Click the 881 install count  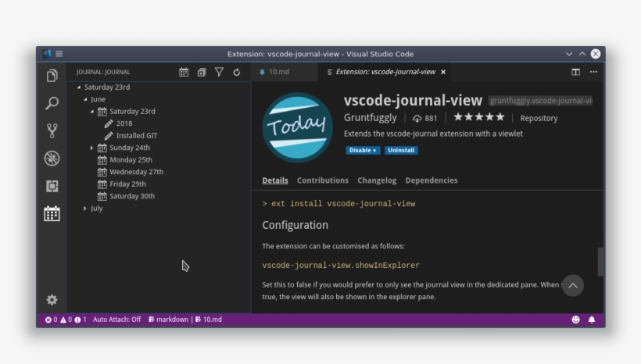click(425, 119)
